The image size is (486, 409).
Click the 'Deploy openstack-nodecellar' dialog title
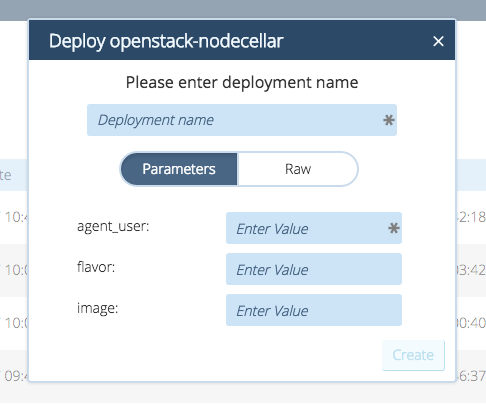166,41
